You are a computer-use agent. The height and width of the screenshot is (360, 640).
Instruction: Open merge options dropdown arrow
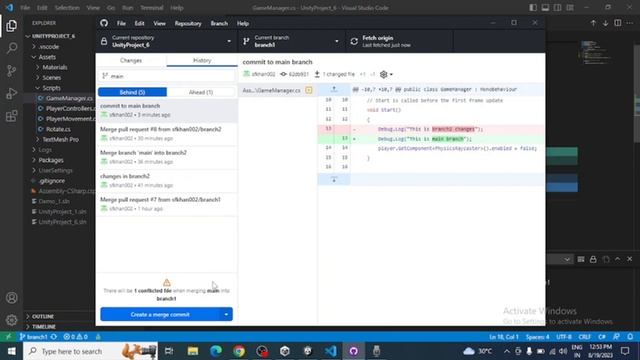pyautogui.click(x=226, y=314)
